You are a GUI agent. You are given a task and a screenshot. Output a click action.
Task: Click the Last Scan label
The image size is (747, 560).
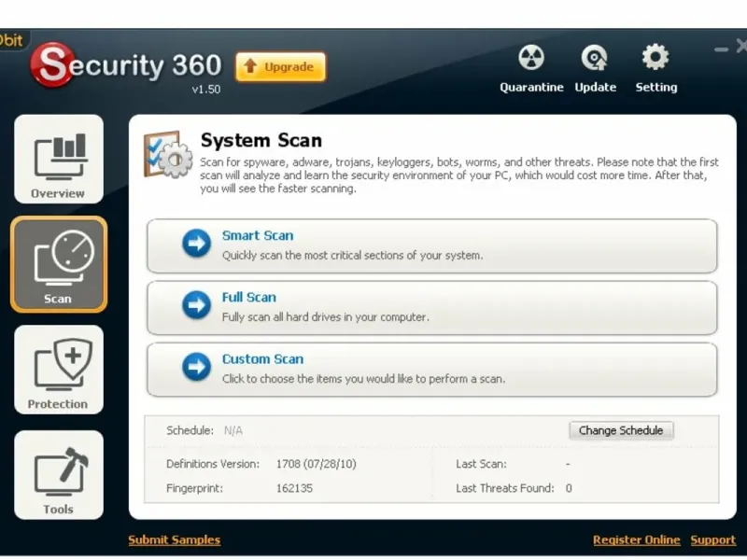click(481, 464)
